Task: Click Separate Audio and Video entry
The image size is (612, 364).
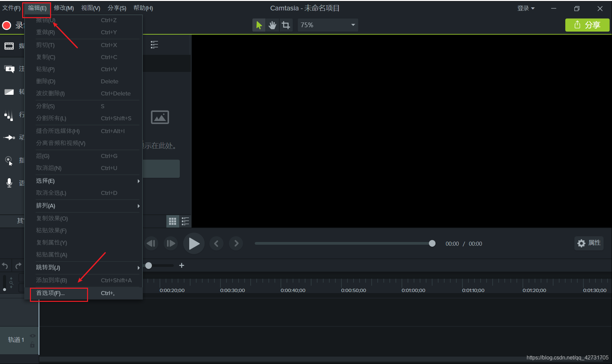Action: 84,143
